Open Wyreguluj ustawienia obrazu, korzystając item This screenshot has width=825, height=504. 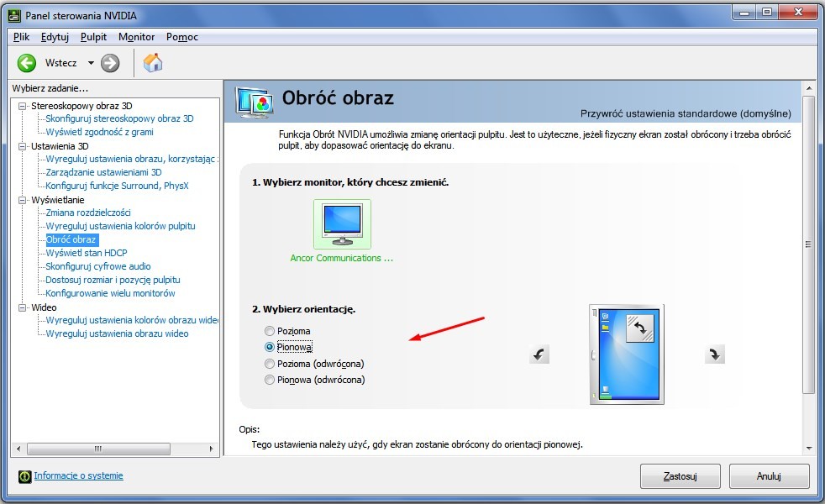pos(132,159)
